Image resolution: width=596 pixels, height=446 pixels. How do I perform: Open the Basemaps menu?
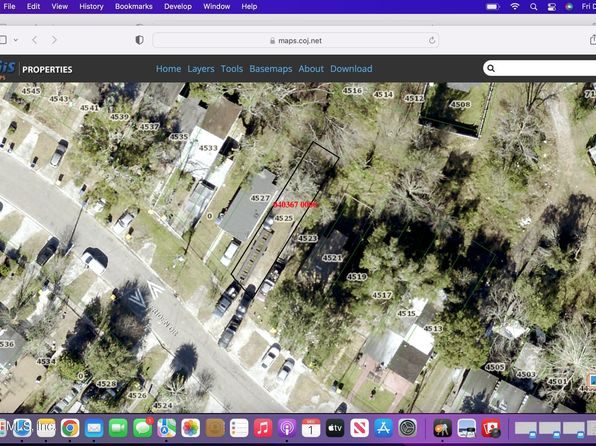point(271,69)
